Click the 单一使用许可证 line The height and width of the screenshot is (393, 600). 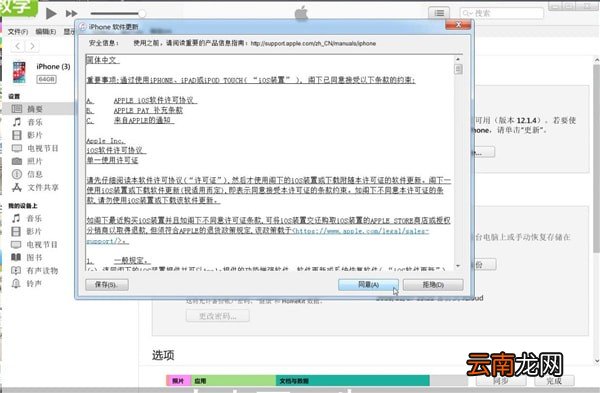tap(112, 160)
